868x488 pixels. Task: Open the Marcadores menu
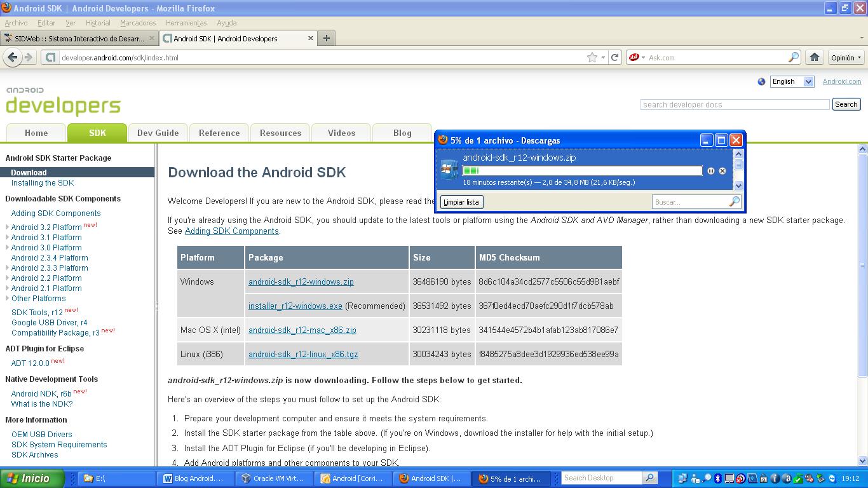(x=138, y=23)
